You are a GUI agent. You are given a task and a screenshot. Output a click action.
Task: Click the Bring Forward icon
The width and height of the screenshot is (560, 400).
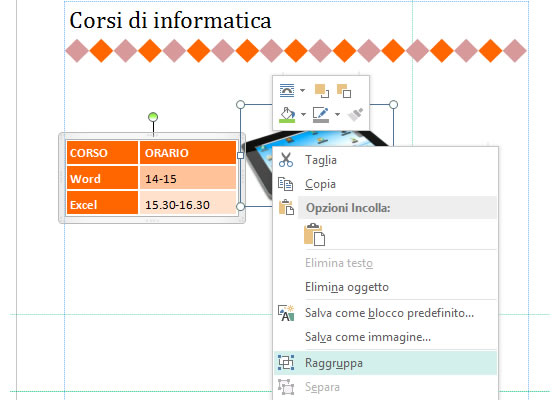coord(322,91)
